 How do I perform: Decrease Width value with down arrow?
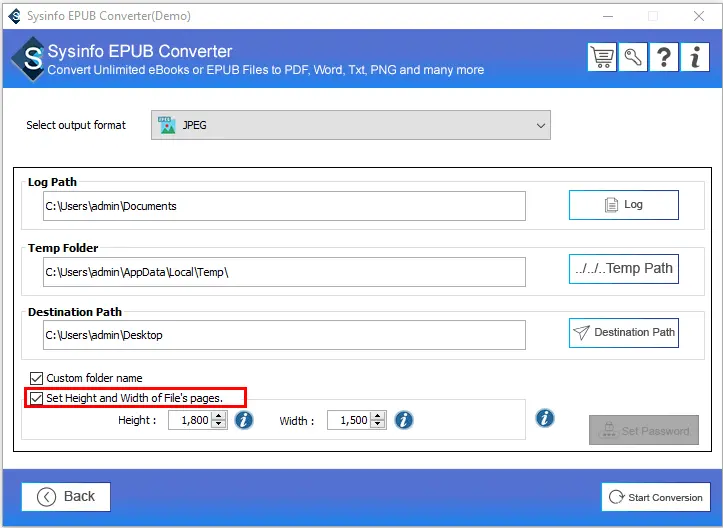click(379, 425)
